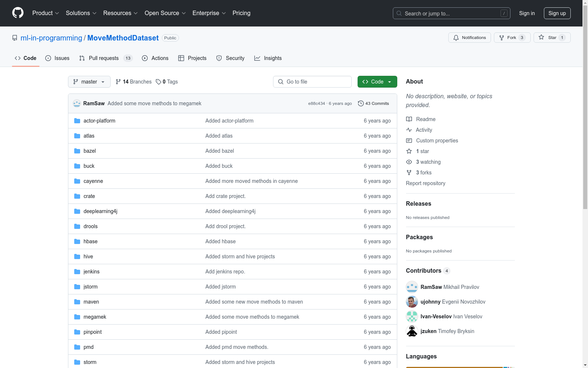Click the Sign in link
Image resolution: width=588 pixels, height=368 pixels.
tap(527, 13)
